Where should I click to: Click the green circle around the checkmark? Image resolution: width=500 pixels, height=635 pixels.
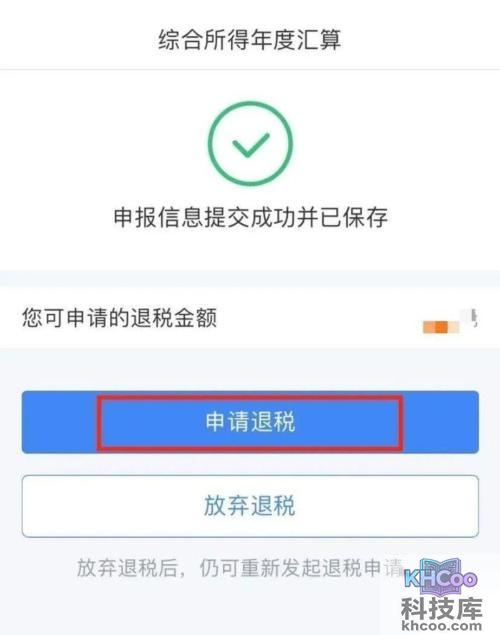250,143
